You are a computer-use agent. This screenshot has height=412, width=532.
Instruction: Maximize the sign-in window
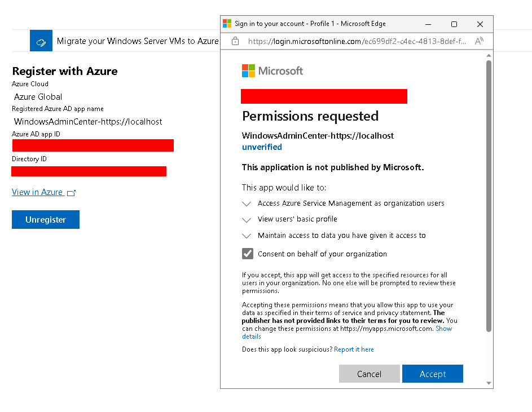point(454,24)
